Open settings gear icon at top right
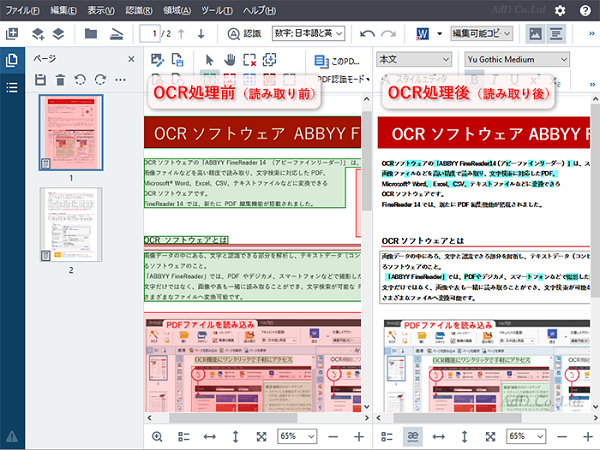 (x=560, y=10)
